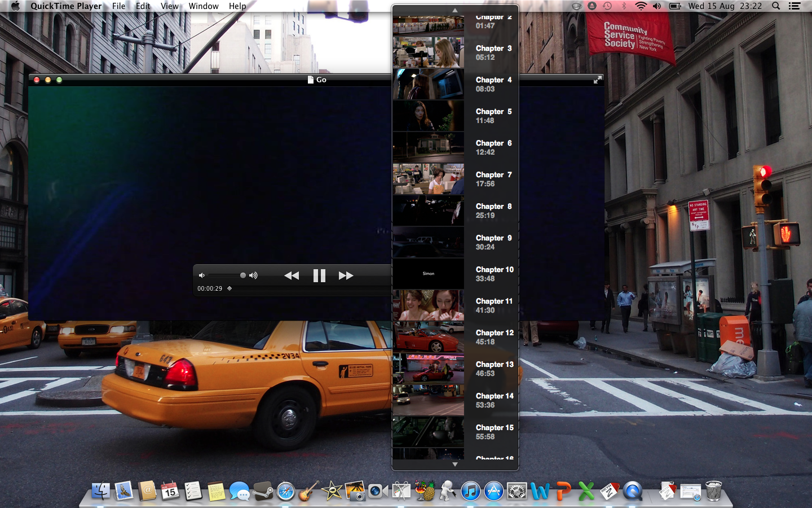812x508 pixels.
Task: Choose Chapter 9 at 30:24
Action: (455, 242)
